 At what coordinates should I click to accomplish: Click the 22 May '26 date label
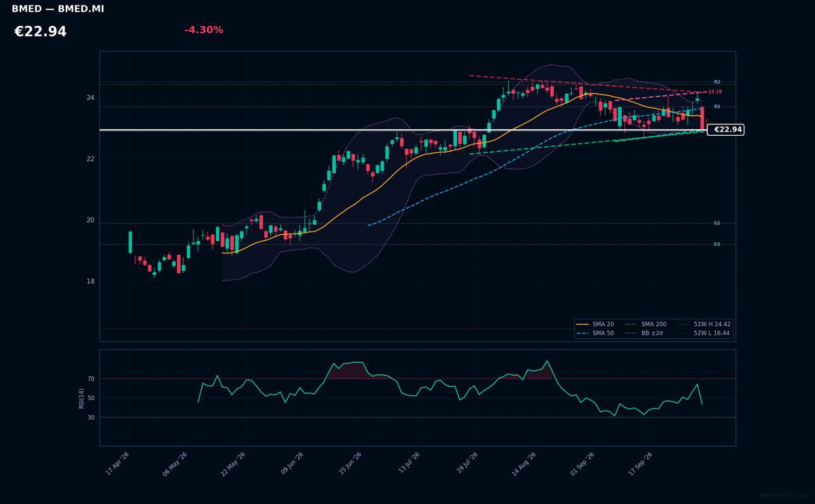233,463
